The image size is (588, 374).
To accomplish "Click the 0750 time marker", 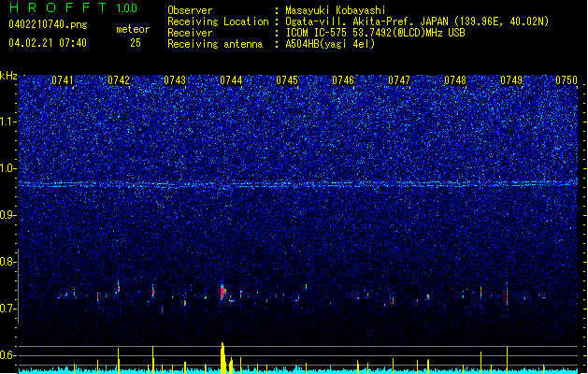I will (x=566, y=80).
